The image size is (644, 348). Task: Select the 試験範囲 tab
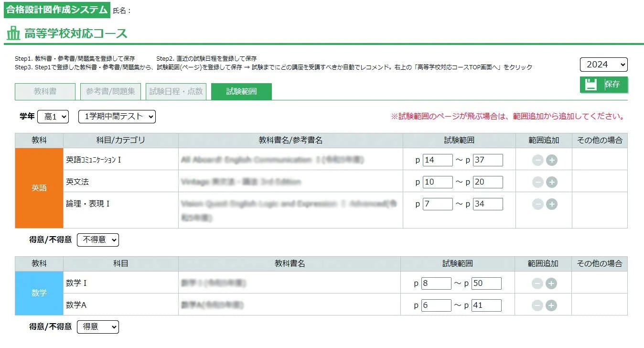241,91
